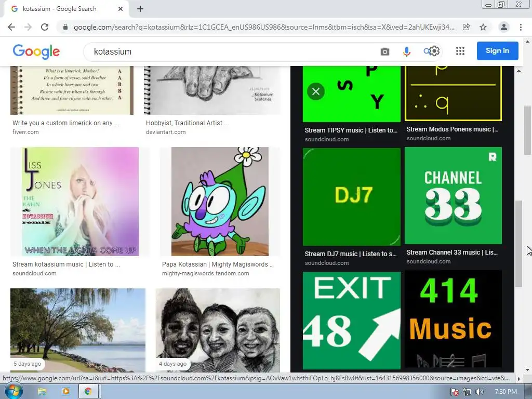
Task: Search by image with camera icon
Action: pos(385,51)
